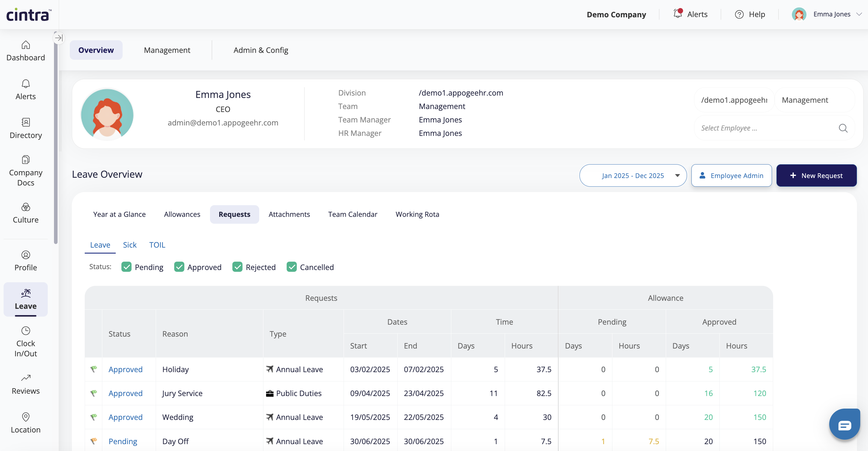The image size is (868, 451).
Task: Click the chat support bubble icon
Action: pyautogui.click(x=844, y=425)
